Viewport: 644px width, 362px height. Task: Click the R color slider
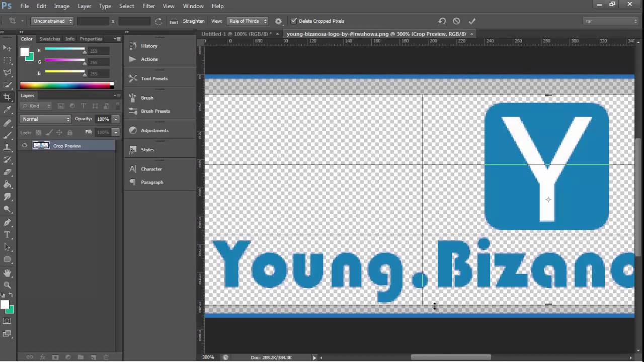tap(65, 49)
